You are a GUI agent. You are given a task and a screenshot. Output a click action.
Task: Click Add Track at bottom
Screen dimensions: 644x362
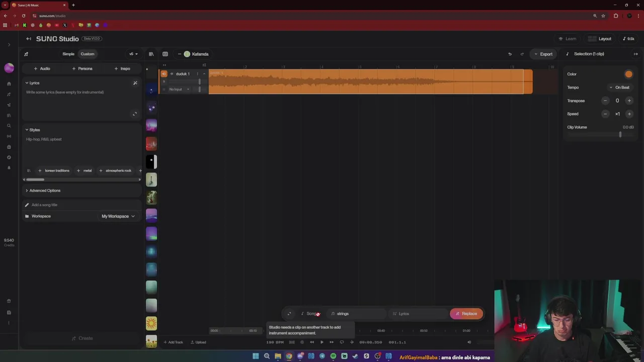[x=173, y=342]
